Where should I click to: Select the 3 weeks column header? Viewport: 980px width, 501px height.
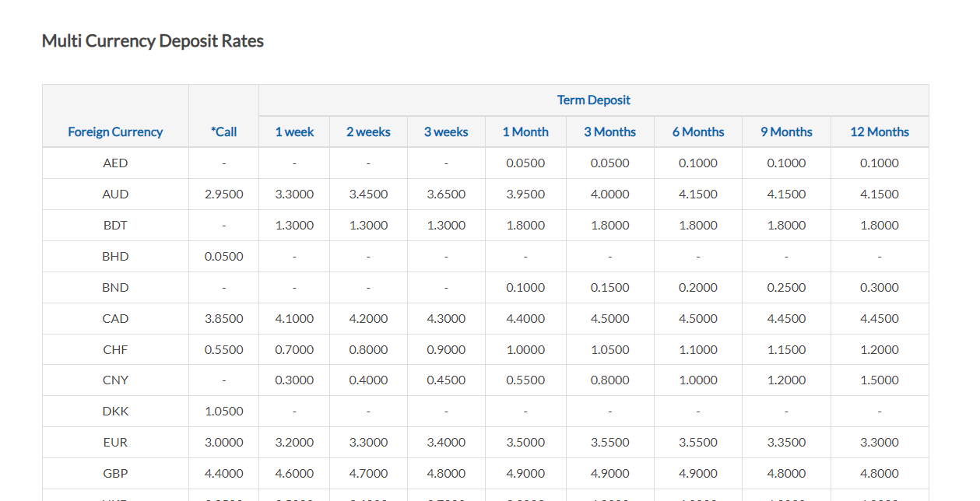click(446, 131)
